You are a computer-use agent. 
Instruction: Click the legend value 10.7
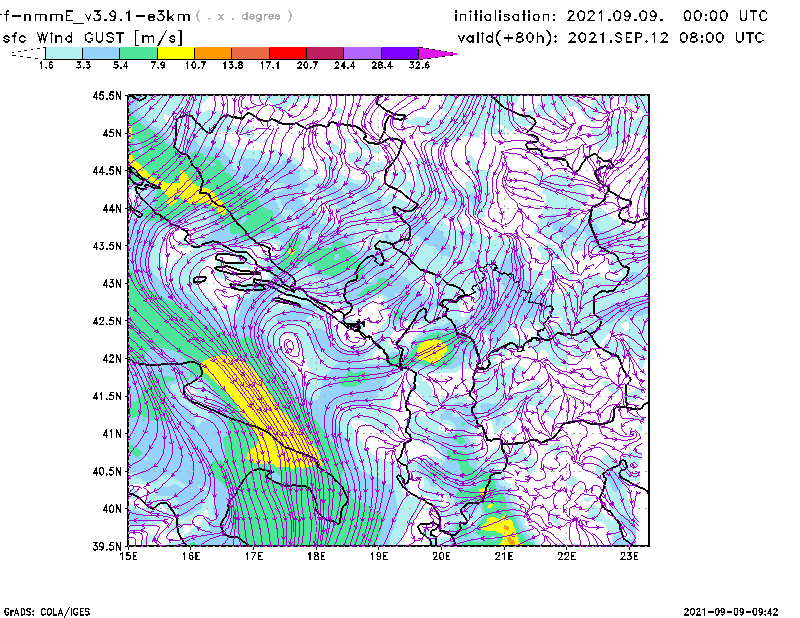tap(195, 65)
